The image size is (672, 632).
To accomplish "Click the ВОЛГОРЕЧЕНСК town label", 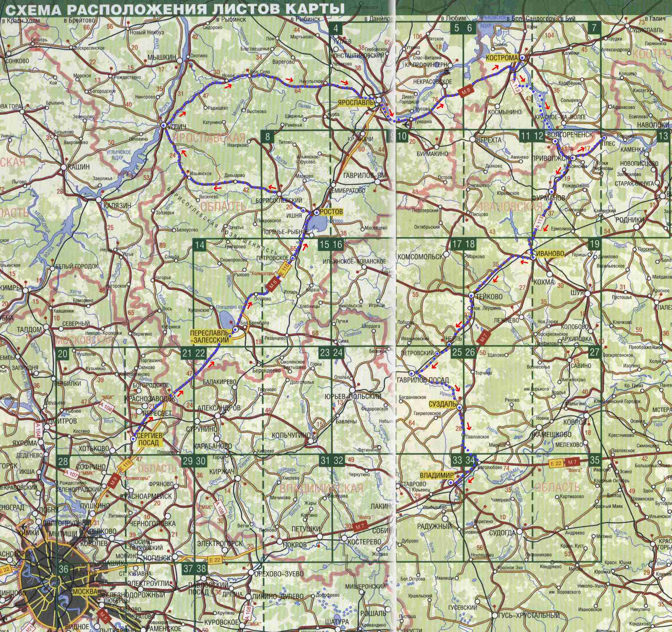I will click(x=570, y=135).
